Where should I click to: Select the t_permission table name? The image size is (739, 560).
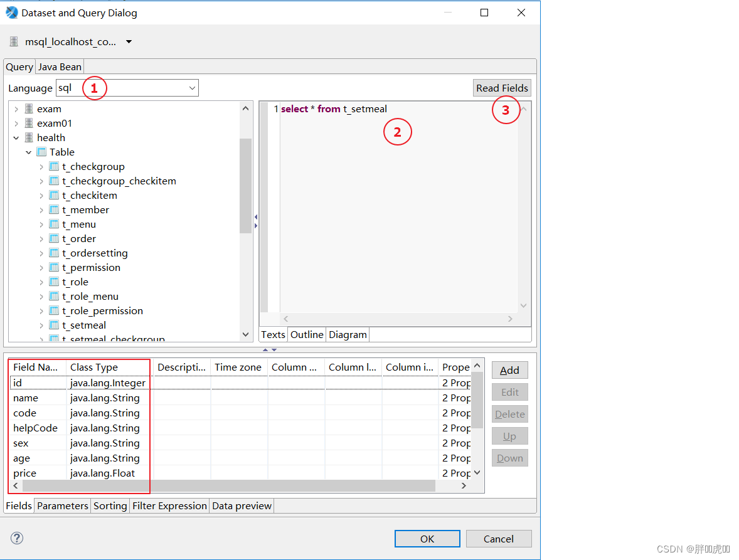click(92, 268)
